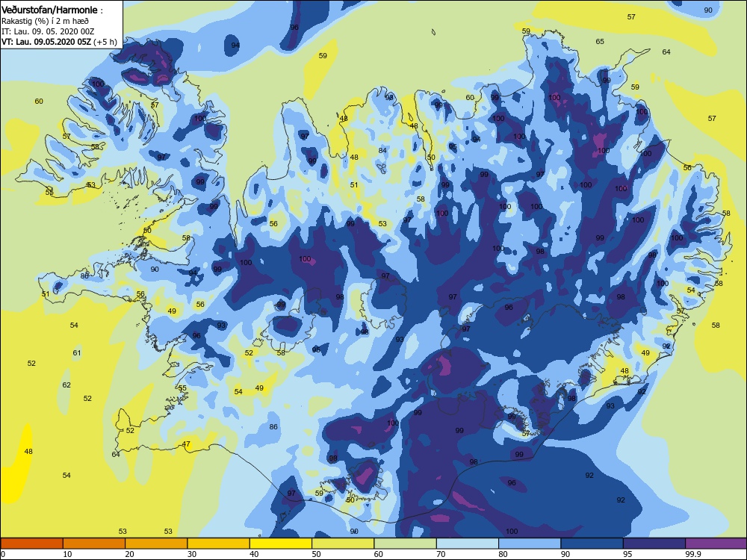Image resolution: width=747 pixels, height=560 pixels.
Task: Click the 'VT: Lau. 09.05.2020 05Z (+5 h)' line
Action: click(60, 42)
